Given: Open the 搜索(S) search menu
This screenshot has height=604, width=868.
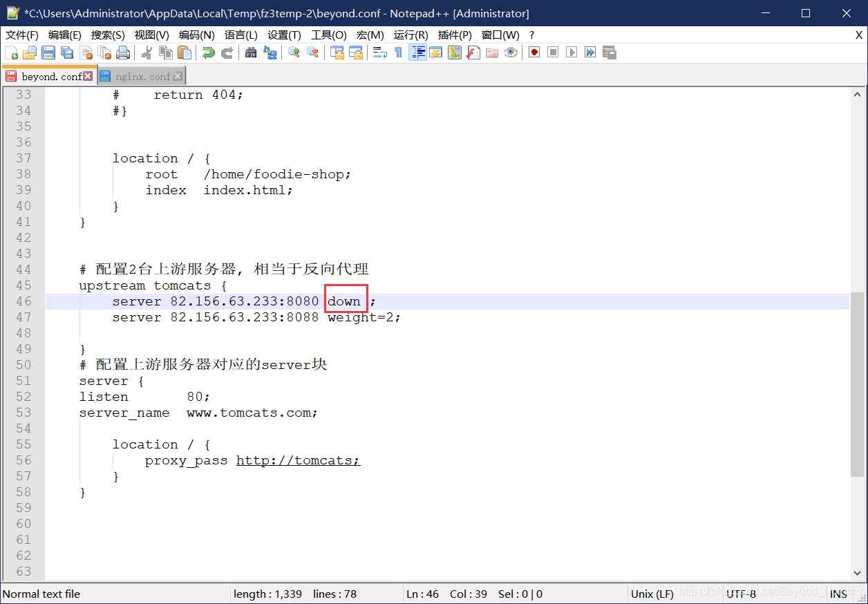Looking at the screenshot, I should click(108, 35).
